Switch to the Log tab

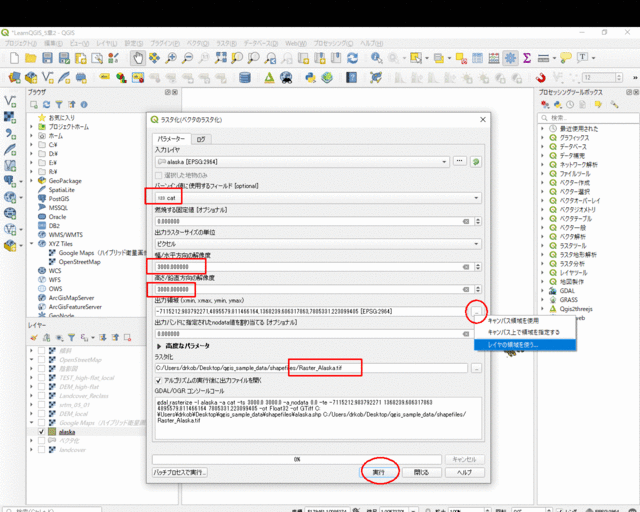click(x=201, y=139)
